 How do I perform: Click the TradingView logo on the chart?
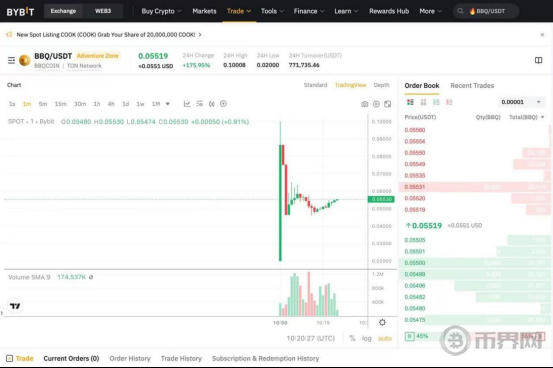15,306
